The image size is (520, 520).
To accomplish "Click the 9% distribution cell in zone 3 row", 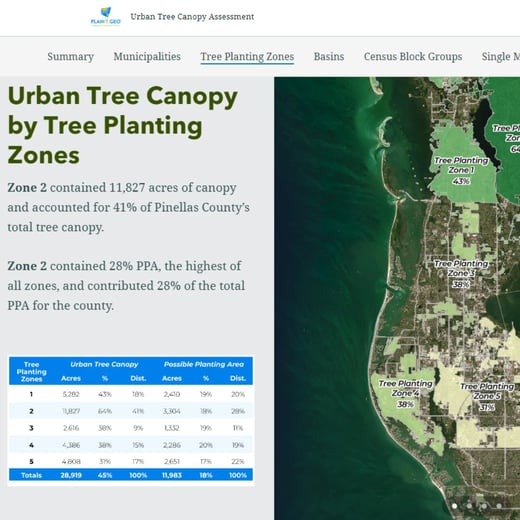I will click(138, 428).
